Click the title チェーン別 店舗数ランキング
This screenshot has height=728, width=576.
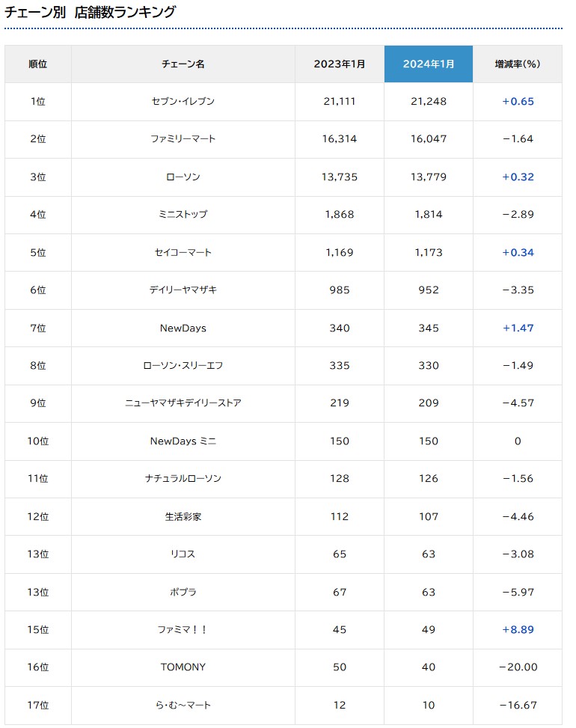pos(90,12)
